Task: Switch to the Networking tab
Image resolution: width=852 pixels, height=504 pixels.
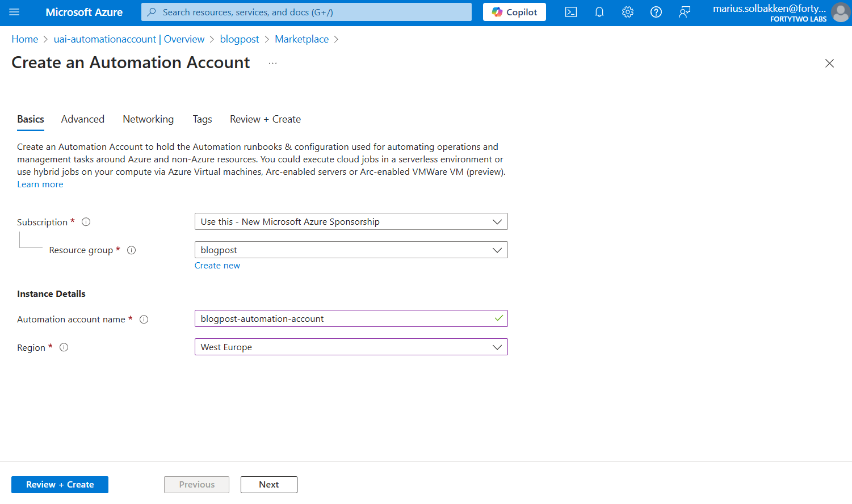Action: coord(148,119)
